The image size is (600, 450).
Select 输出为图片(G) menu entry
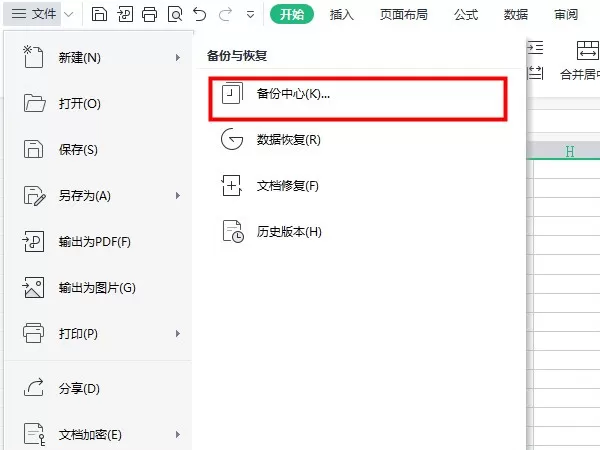pos(98,287)
